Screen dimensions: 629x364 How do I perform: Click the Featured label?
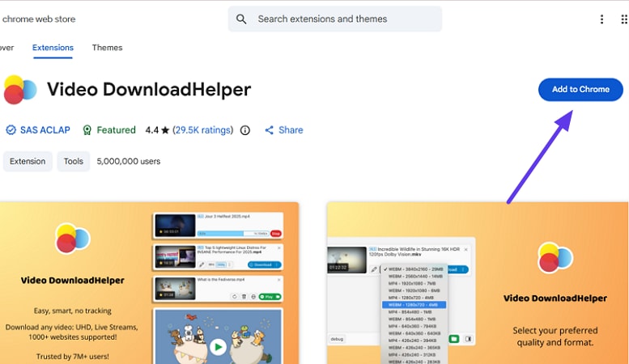point(116,130)
